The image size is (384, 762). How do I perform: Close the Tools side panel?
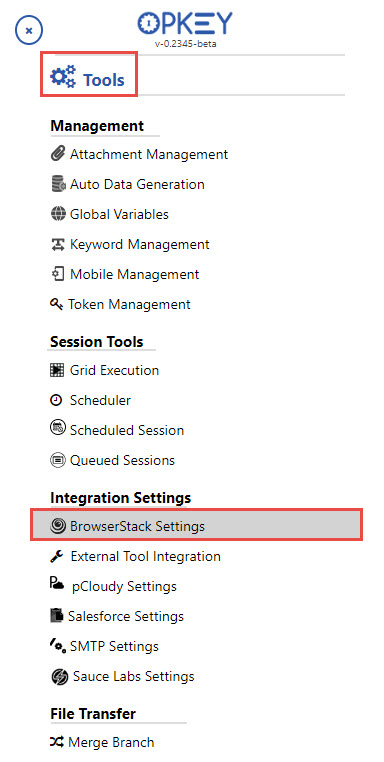[x=29, y=30]
